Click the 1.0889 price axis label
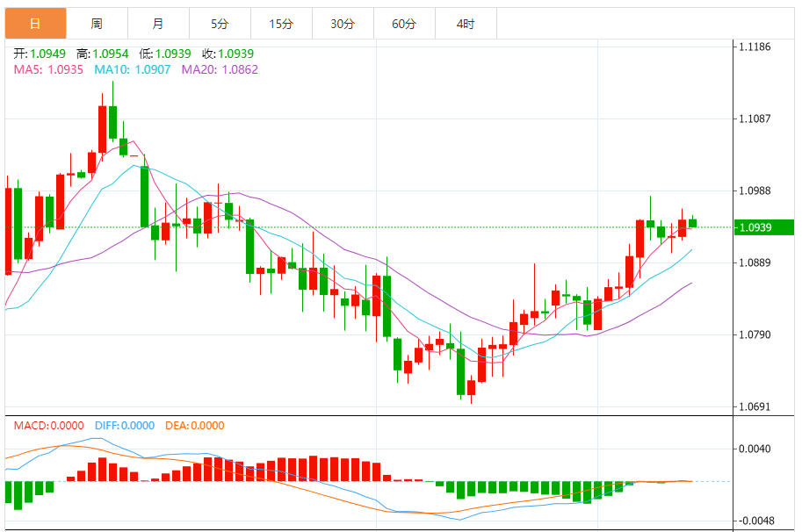802x532 pixels. click(x=755, y=262)
